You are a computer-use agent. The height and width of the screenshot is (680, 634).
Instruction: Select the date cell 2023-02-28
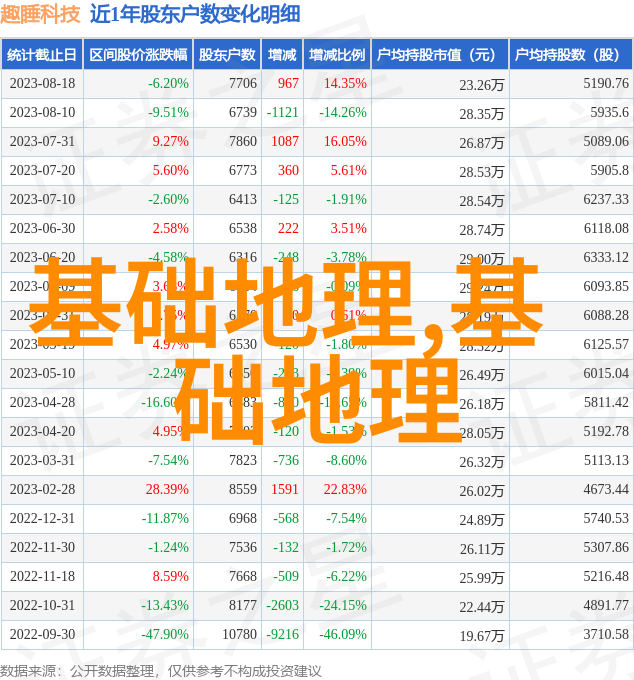pyautogui.click(x=42, y=490)
